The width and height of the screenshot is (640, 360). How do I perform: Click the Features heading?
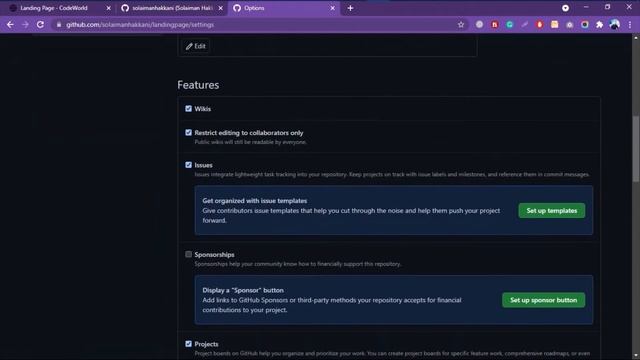click(x=198, y=85)
